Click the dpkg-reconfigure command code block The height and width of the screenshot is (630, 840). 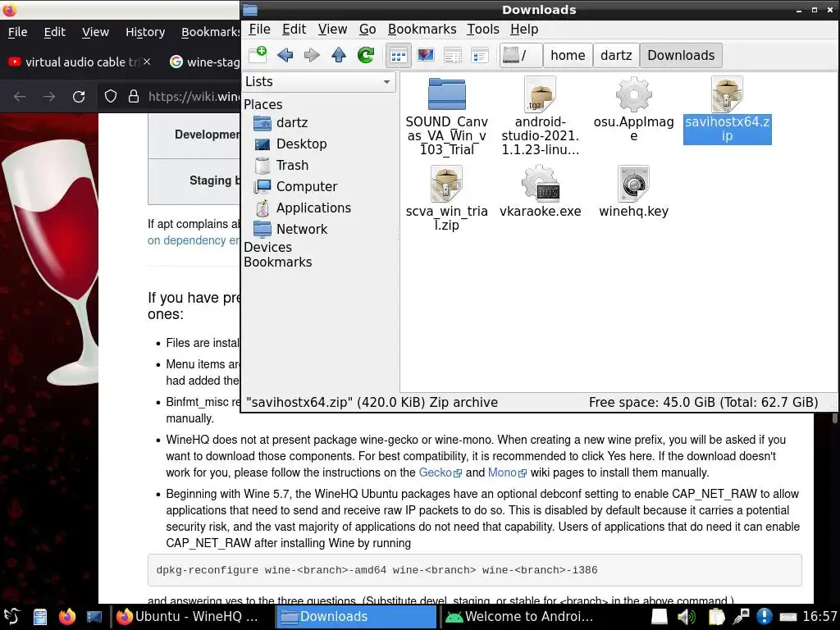coord(475,570)
